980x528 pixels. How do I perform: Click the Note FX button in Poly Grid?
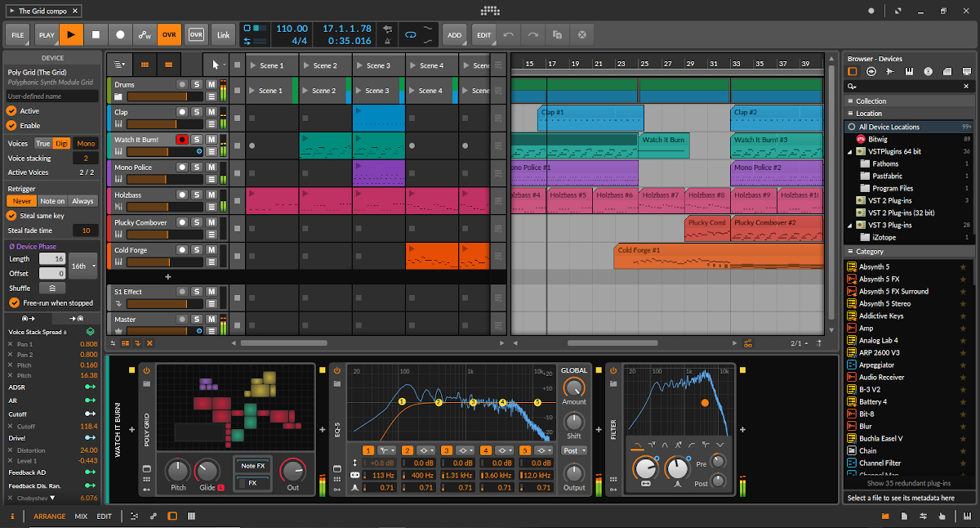tap(253, 465)
